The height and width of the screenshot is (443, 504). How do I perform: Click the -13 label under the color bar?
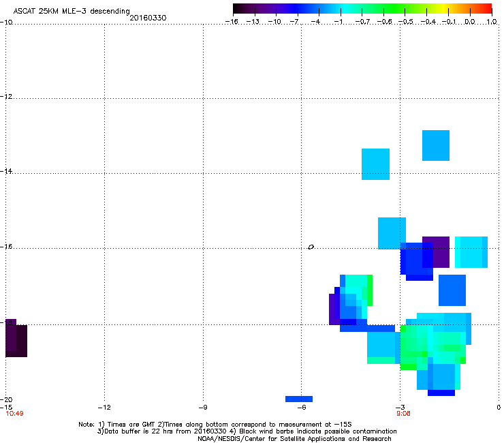[x=253, y=22]
